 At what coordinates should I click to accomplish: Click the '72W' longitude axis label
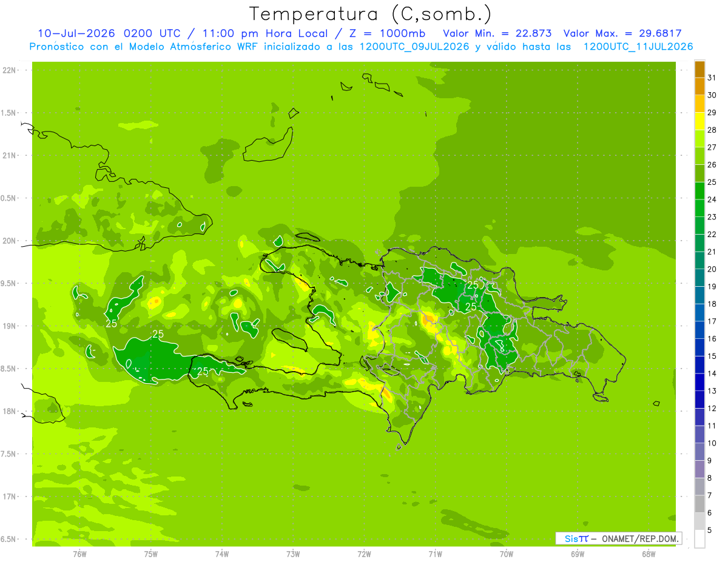click(364, 554)
